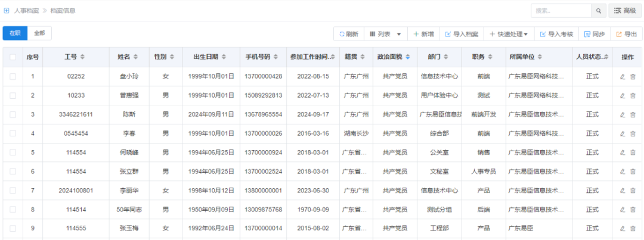The height and width of the screenshot is (240, 644).
Task: Edit row 6 张立群 with pencil icon
Action: click(622, 172)
